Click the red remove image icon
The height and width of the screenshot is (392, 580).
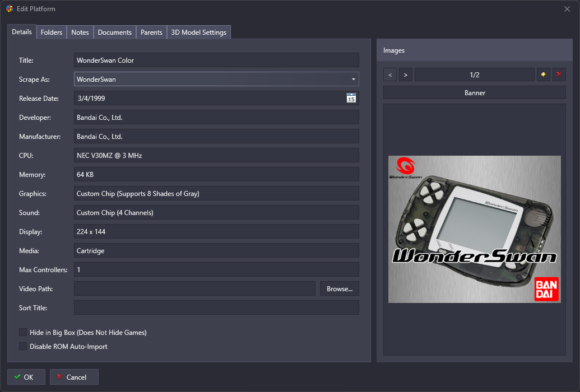coord(559,74)
